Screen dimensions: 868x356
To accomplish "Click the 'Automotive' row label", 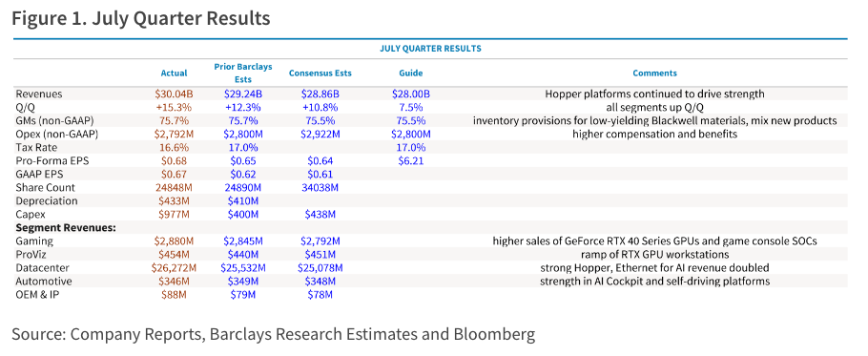I will click(44, 282).
